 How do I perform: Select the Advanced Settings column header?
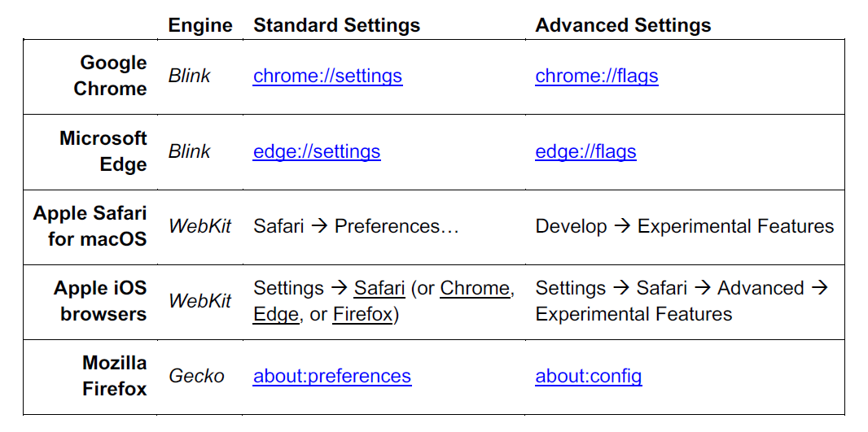pos(623,26)
